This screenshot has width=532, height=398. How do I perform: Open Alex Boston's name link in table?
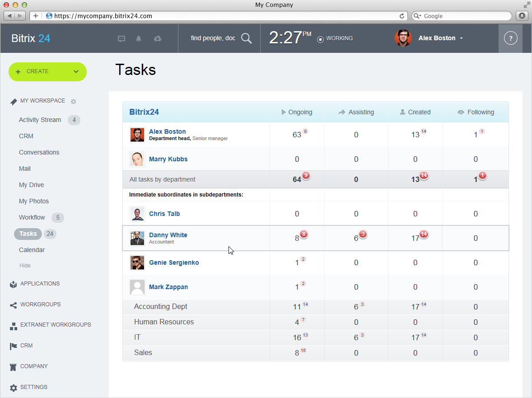(x=168, y=131)
